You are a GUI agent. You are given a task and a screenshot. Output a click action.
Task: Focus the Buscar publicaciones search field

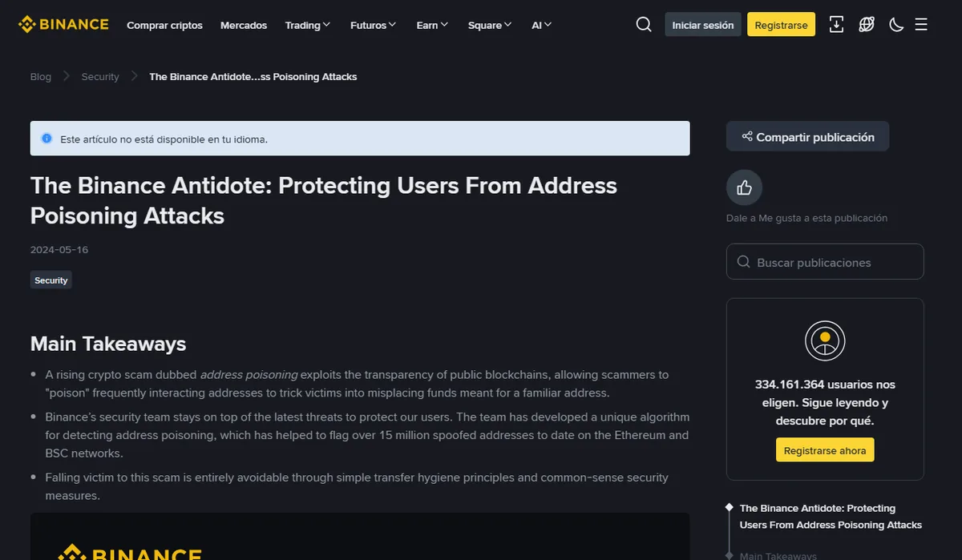pyautogui.click(x=825, y=262)
